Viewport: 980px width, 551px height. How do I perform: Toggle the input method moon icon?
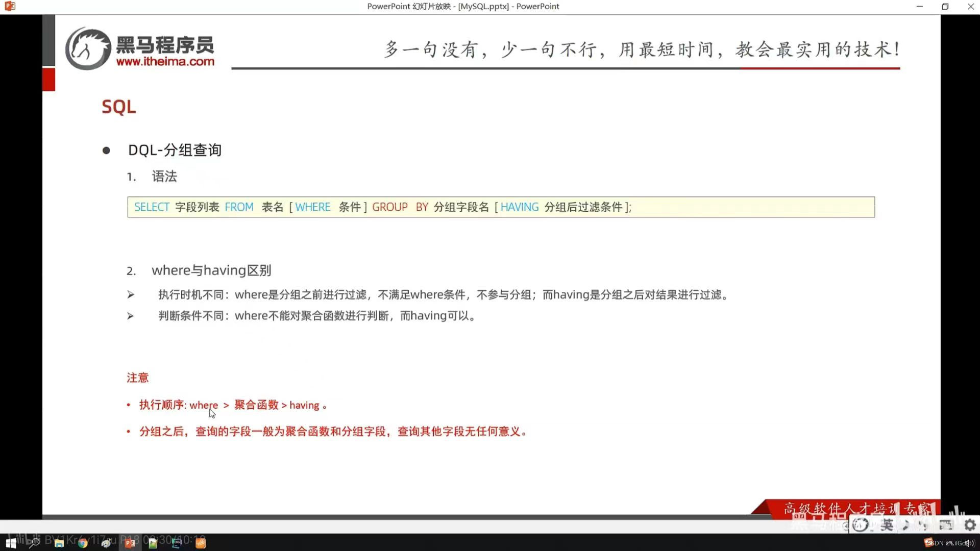[x=906, y=525]
